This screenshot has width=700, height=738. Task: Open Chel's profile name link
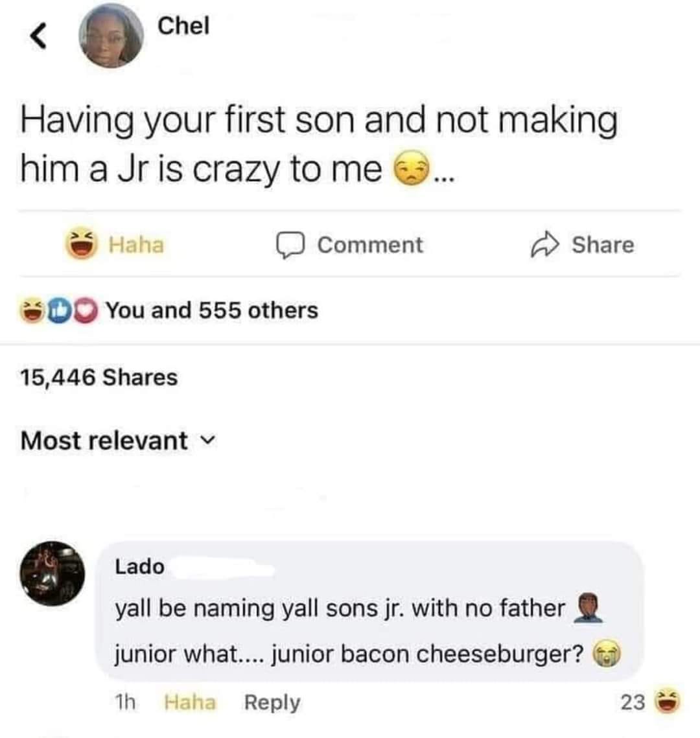pyautogui.click(x=183, y=26)
